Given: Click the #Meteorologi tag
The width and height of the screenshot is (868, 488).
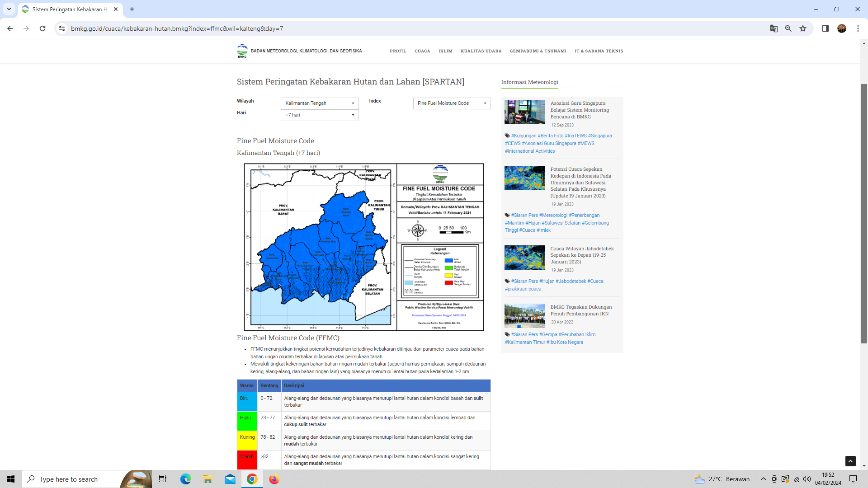Looking at the screenshot, I should (553, 215).
